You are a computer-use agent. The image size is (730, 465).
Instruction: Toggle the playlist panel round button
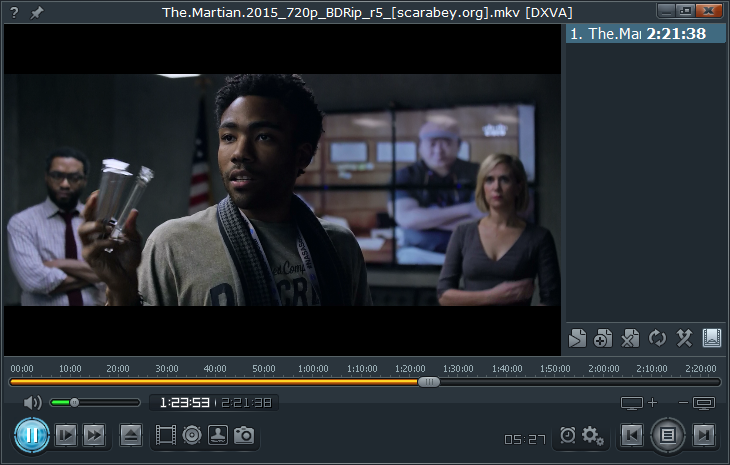[x=668, y=435]
